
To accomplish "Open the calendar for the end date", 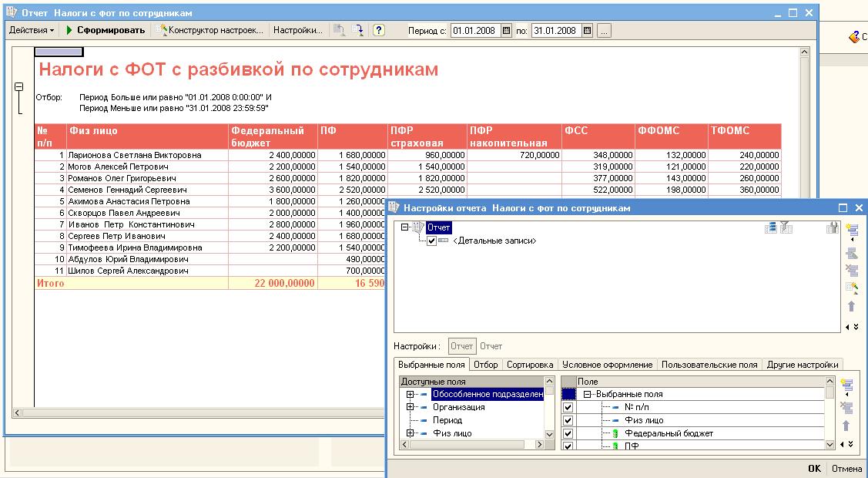I will click(587, 32).
